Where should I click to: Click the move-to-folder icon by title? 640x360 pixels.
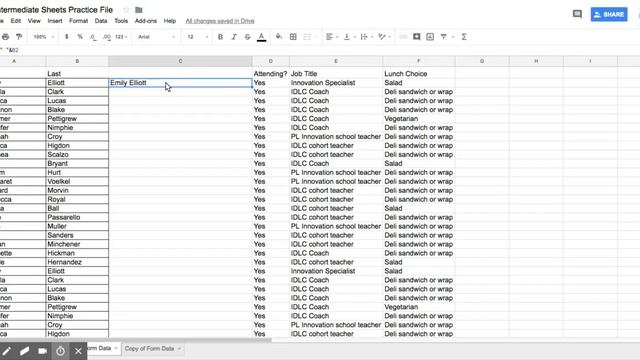click(x=139, y=10)
